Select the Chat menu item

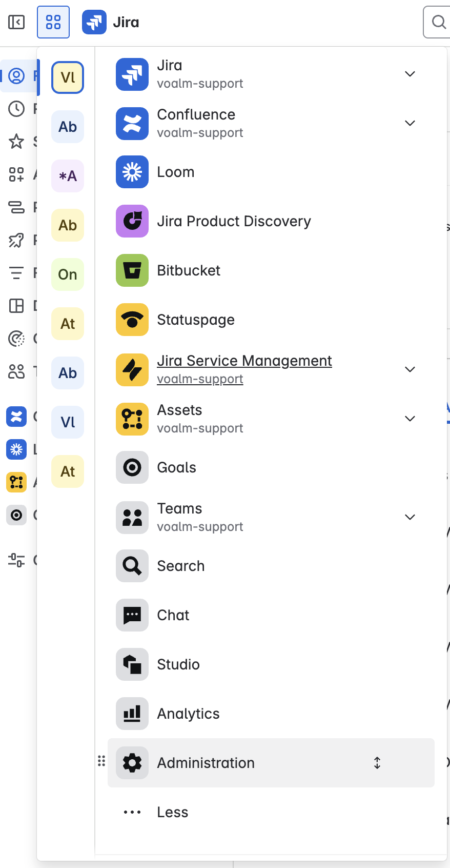pyautogui.click(x=173, y=615)
